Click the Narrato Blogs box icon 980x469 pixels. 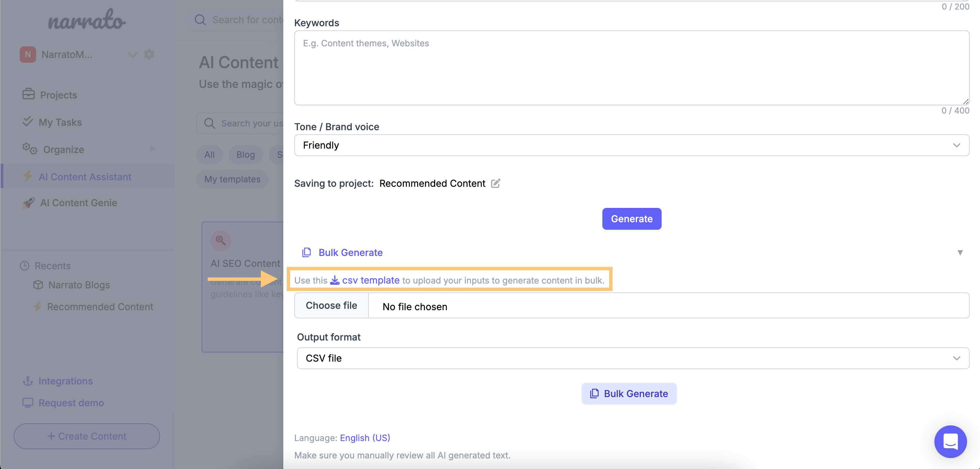click(x=38, y=285)
